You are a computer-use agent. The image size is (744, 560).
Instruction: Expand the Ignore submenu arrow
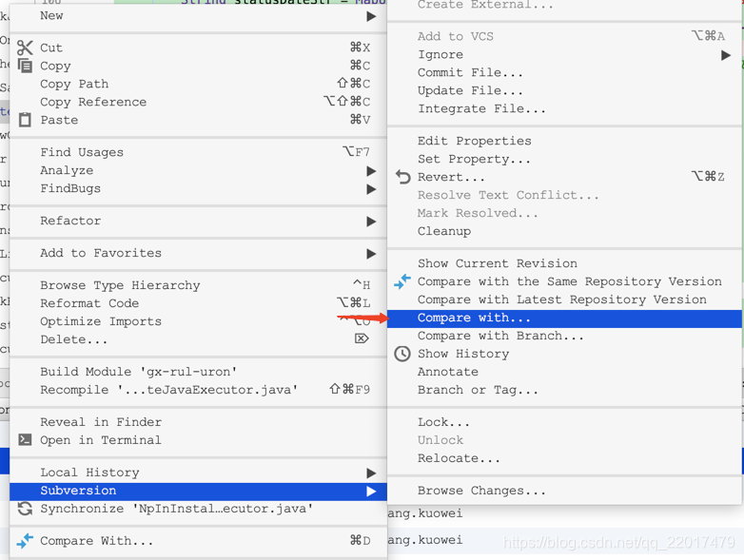[726, 55]
